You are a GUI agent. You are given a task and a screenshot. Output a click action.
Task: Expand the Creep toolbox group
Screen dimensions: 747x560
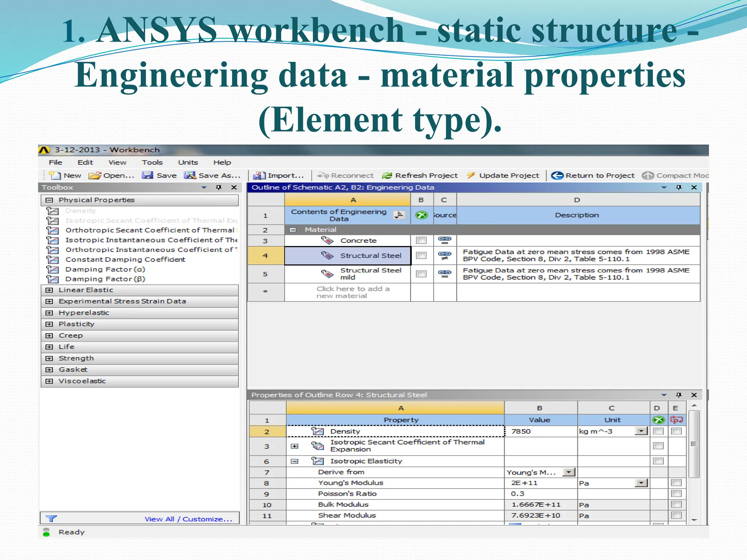click(49, 335)
